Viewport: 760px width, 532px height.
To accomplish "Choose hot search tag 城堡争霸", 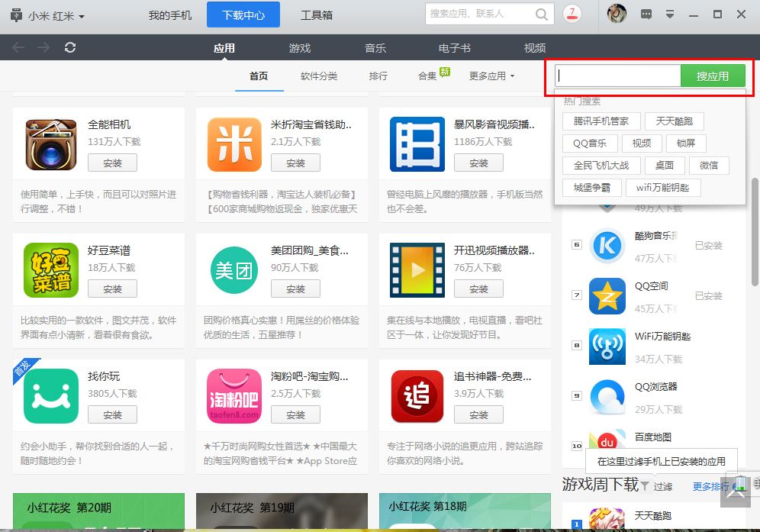I will pos(592,188).
